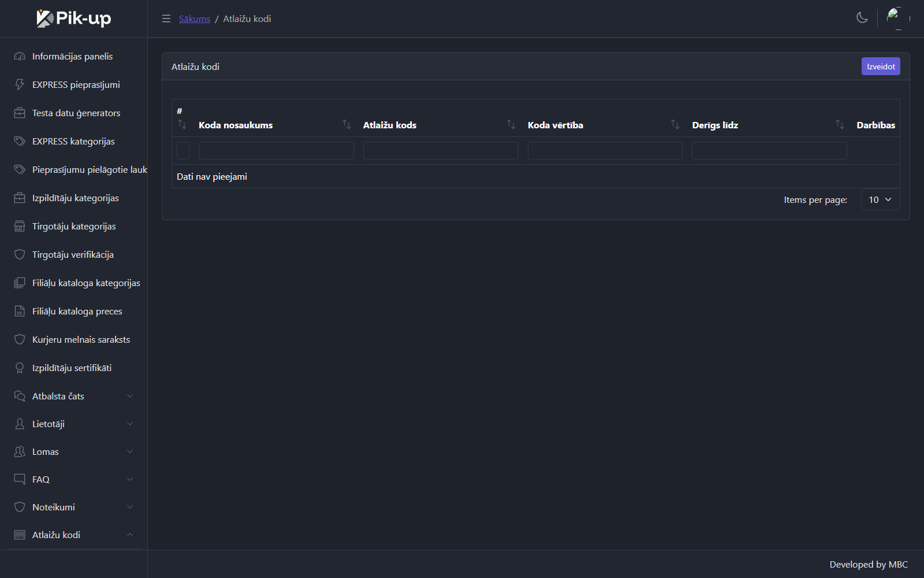Sort by Koda nosaukums column arrows
The image size is (924, 578).
[346, 124]
